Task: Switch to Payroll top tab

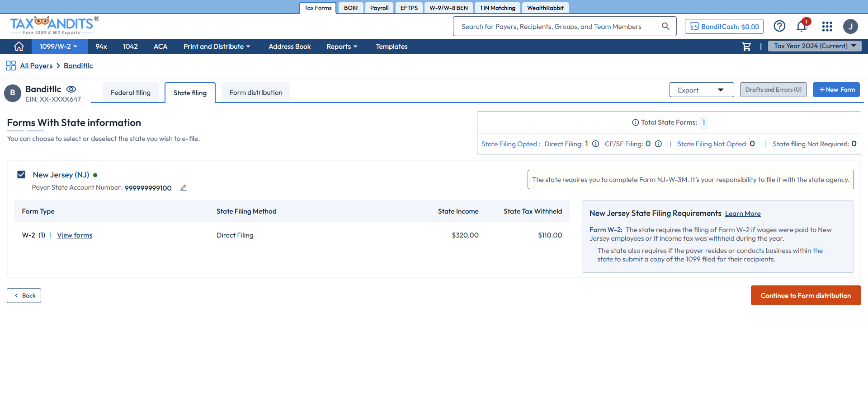Action: click(x=379, y=8)
